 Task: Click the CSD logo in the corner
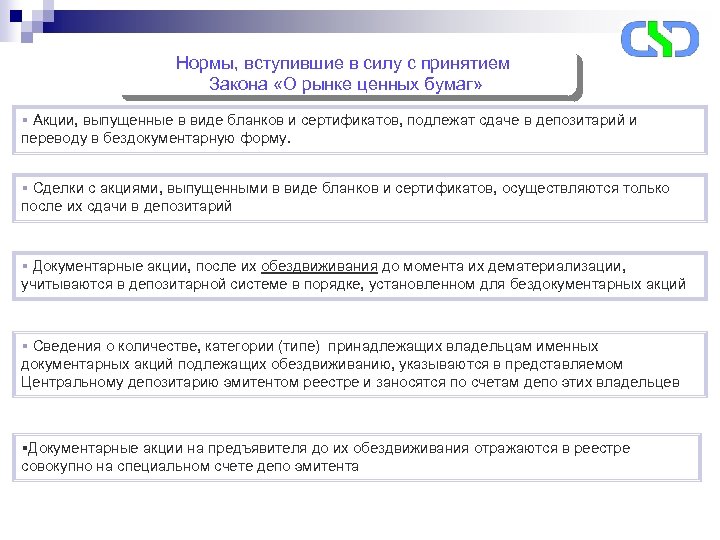[x=659, y=39]
